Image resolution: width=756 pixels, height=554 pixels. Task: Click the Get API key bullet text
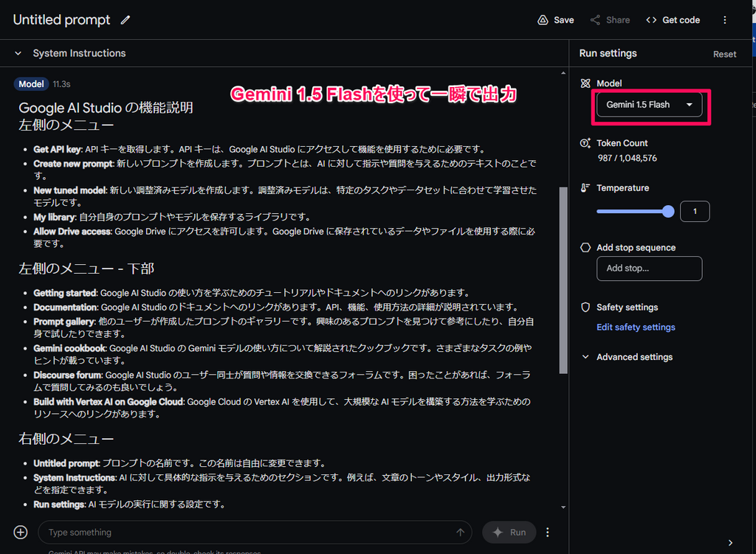[x=260, y=149]
